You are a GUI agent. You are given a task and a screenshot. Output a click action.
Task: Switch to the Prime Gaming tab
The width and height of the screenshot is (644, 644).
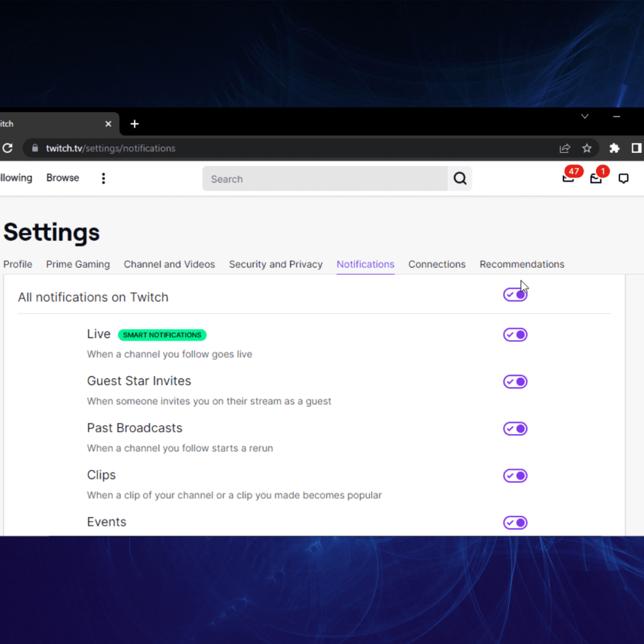click(78, 264)
